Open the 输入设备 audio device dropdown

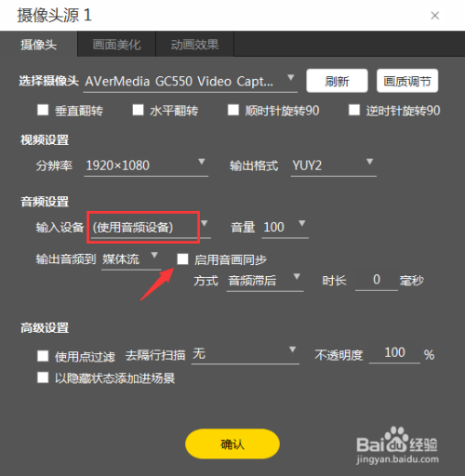pos(151,227)
